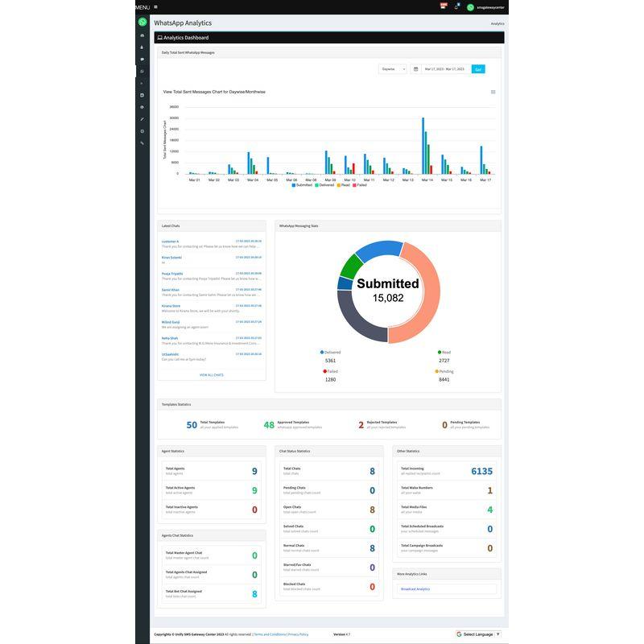Open the chart export menu icon

pyautogui.click(x=493, y=92)
